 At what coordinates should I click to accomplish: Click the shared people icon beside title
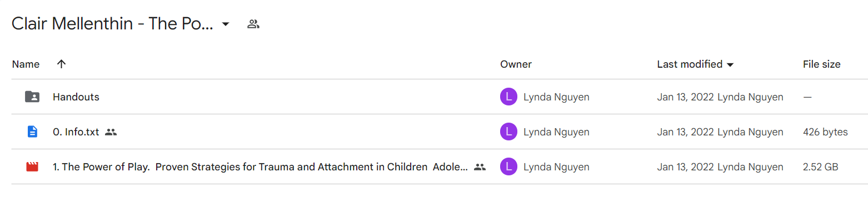point(253,24)
